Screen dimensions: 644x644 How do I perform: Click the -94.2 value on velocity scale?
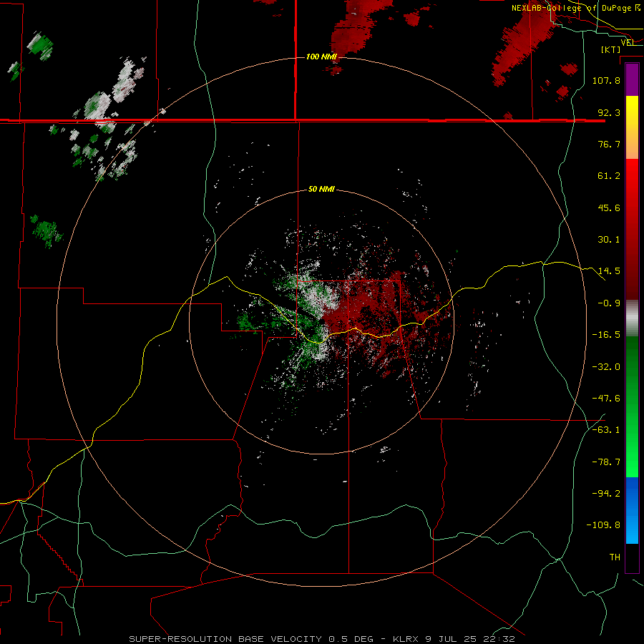[x=606, y=493]
